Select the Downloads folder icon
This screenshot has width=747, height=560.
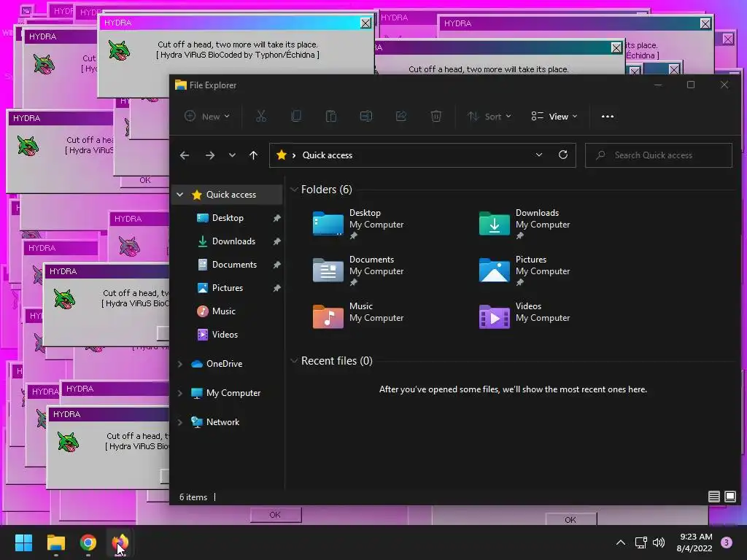click(x=494, y=223)
